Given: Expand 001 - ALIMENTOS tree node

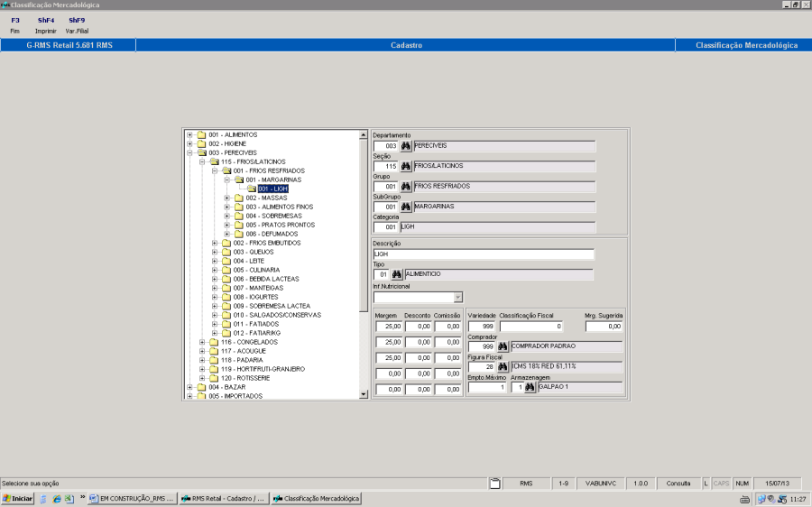Looking at the screenshot, I should tap(189, 134).
